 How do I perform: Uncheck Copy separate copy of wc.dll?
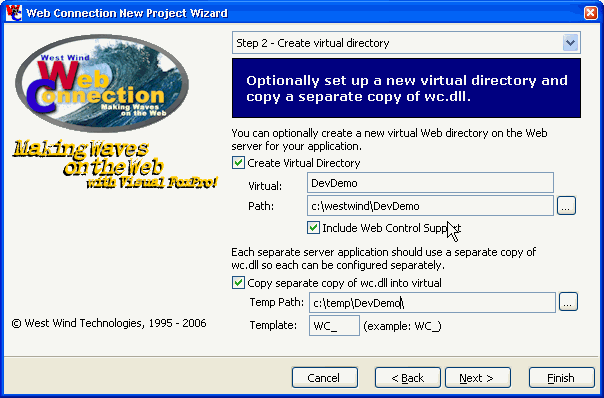238,283
